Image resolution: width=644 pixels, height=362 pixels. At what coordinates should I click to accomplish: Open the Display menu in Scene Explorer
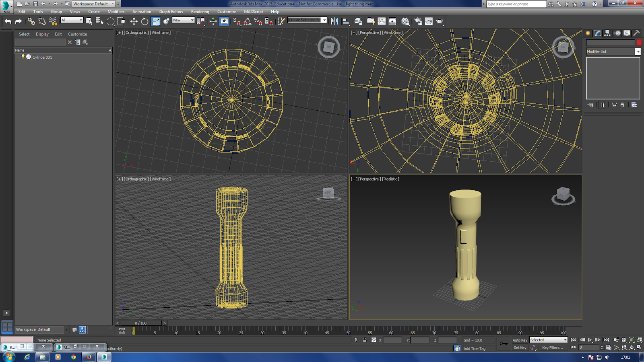pyautogui.click(x=42, y=34)
